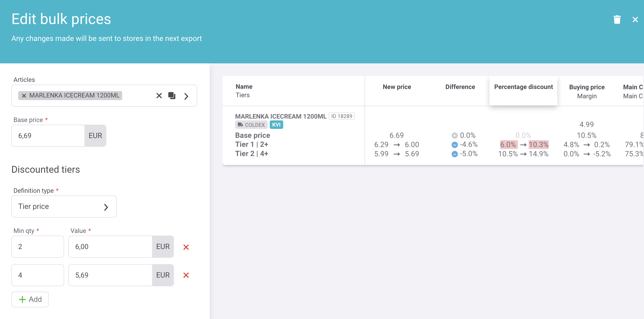Viewport: 644px width, 319px height.
Task: Click the ID 18289 badge
Action: pyautogui.click(x=342, y=116)
